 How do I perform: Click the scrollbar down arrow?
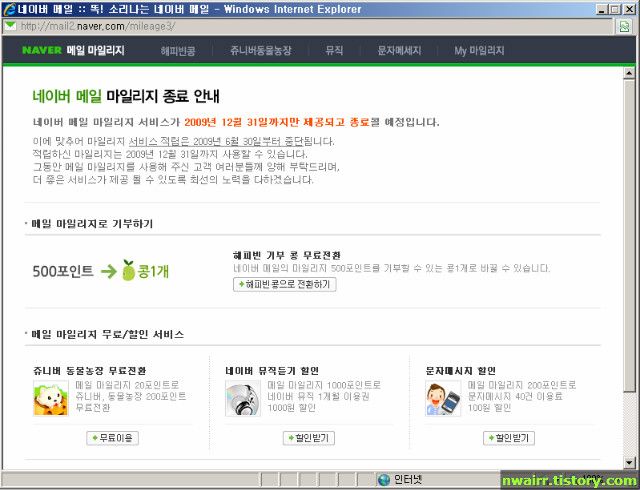(x=629, y=463)
